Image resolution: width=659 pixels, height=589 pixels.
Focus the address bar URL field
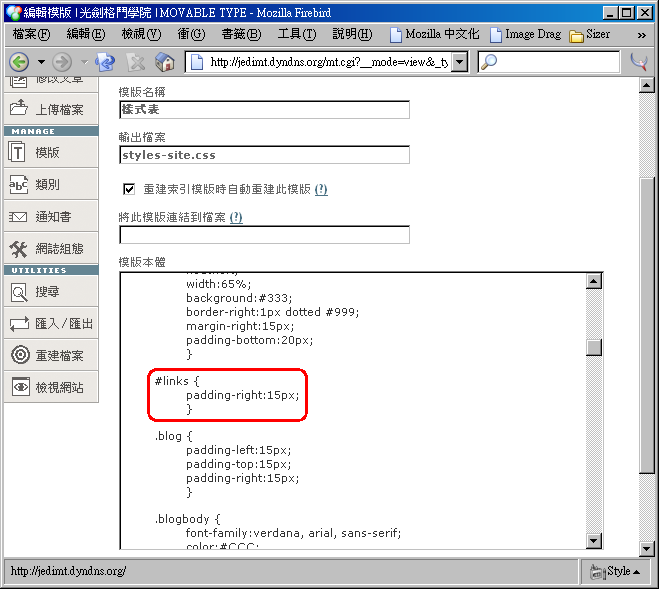pos(328,62)
